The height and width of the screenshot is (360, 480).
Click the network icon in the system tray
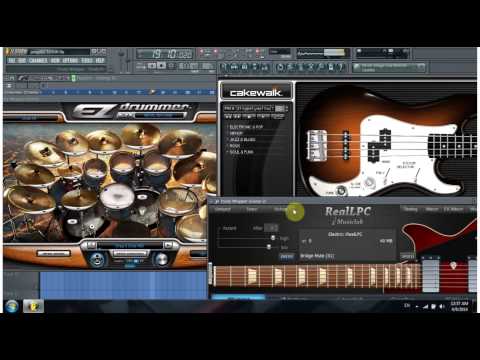[425, 306]
